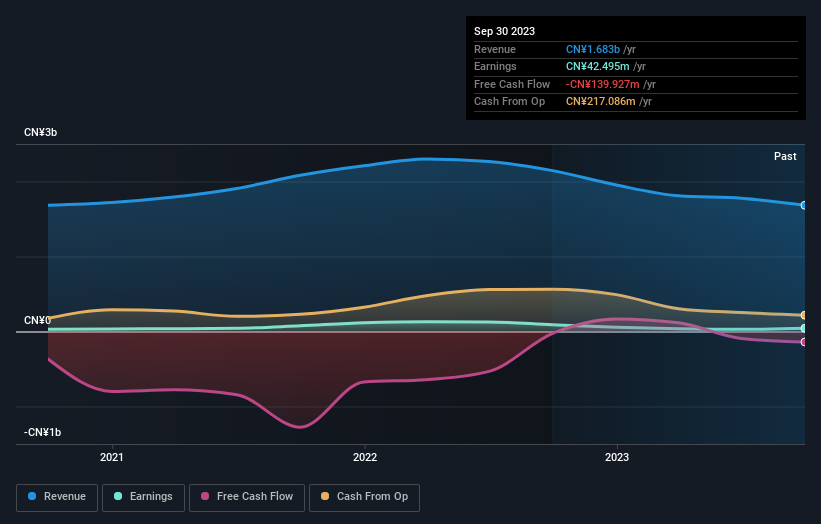
Task: Click the CN¥217.086m cash from op value
Action: (x=601, y=102)
